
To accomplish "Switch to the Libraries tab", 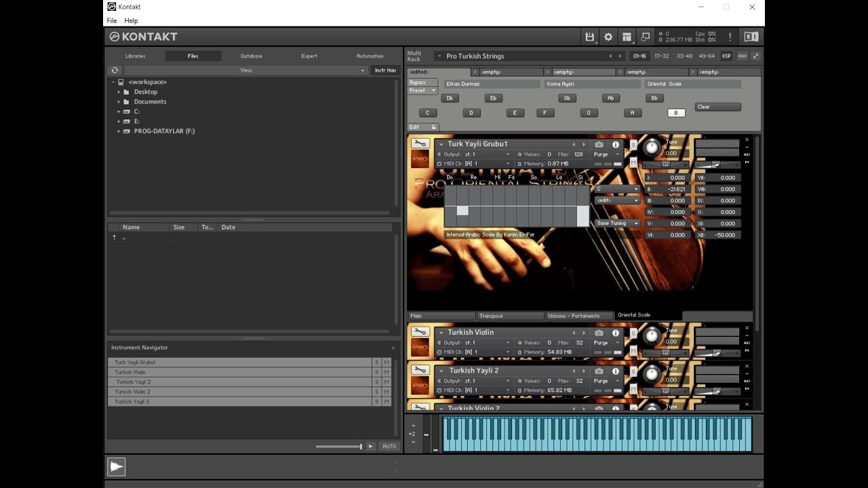I will [135, 56].
